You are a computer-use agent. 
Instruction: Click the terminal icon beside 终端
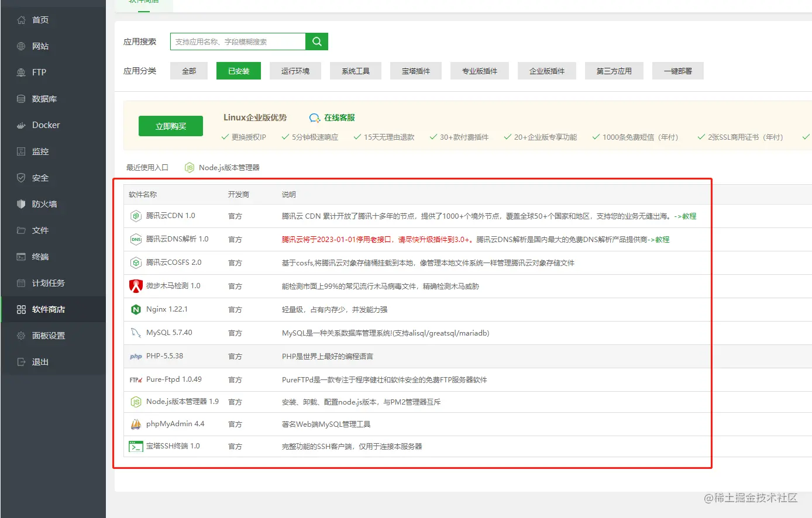(22, 257)
